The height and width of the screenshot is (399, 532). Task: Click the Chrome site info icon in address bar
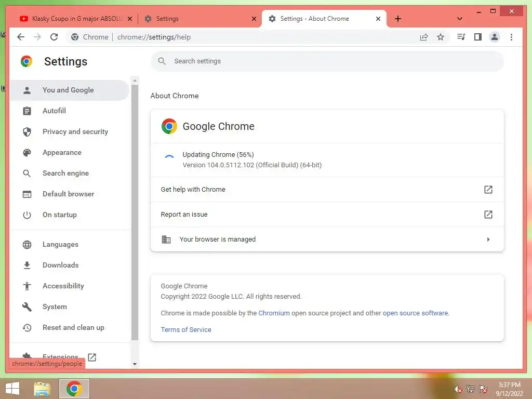(75, 37)
